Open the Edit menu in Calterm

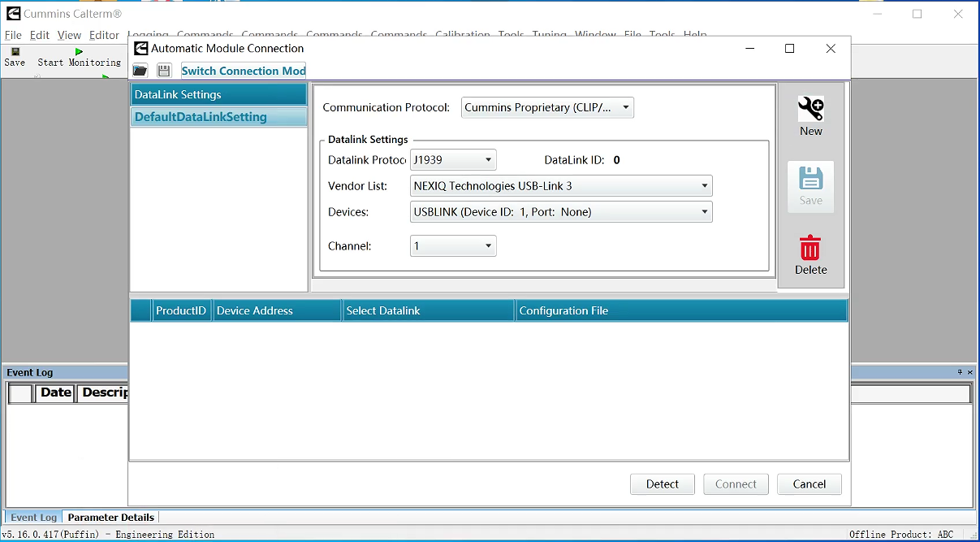point(40,35)
